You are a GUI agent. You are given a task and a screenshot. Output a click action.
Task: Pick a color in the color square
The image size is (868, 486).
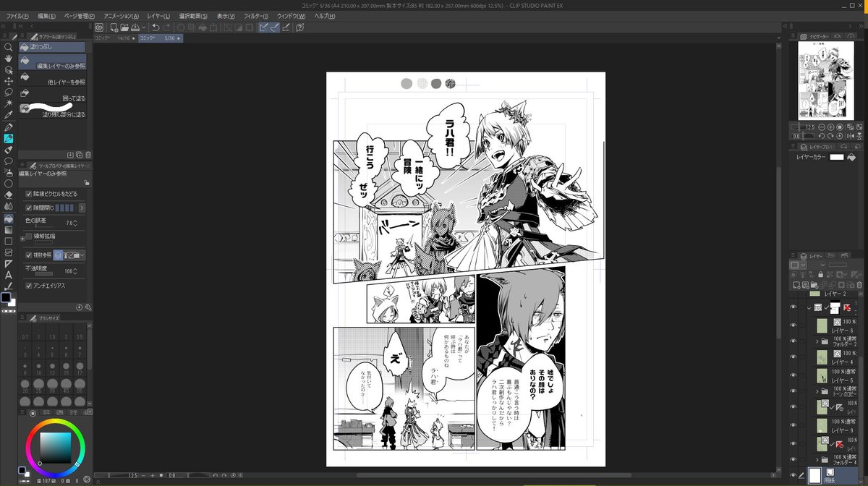click(56, 446)
